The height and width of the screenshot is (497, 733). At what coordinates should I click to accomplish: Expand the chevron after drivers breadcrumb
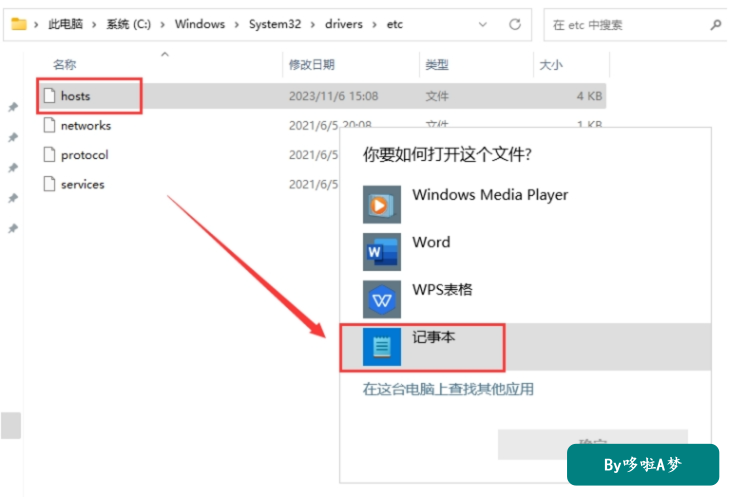pyautogui.click(x=374, y=24)
